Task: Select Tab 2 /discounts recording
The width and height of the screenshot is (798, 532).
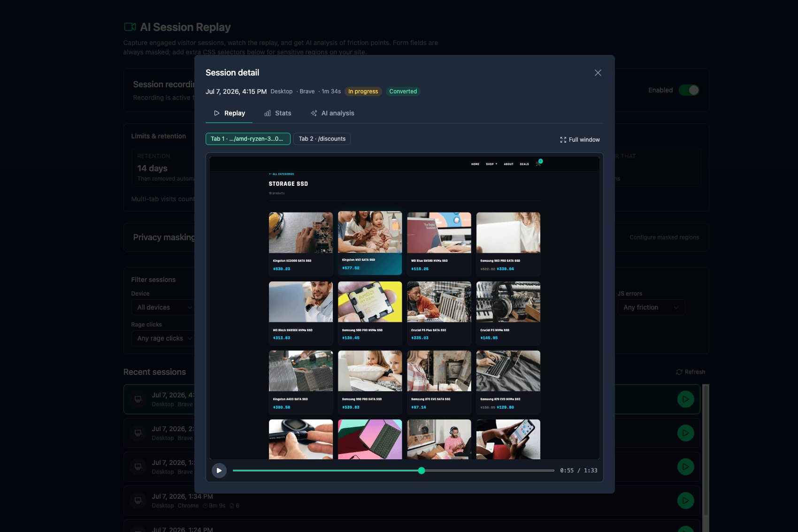Action: pyautogui.click(x=322, y=139)
